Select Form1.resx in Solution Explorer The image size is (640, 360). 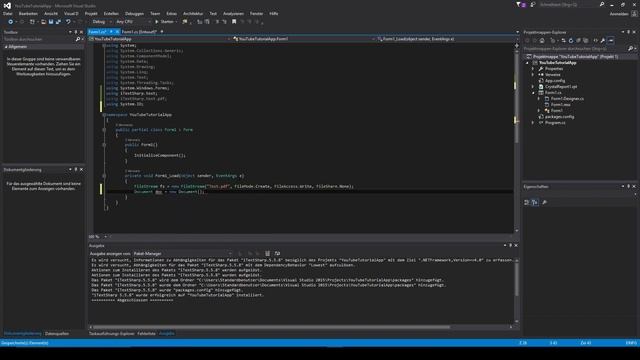coord(560,104)
